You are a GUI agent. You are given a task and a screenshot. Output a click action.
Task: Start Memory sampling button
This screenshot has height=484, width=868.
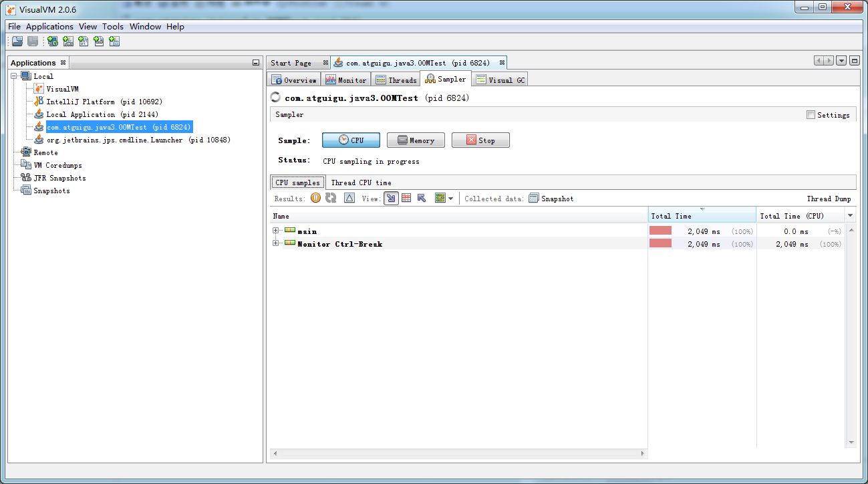point(416,140)
